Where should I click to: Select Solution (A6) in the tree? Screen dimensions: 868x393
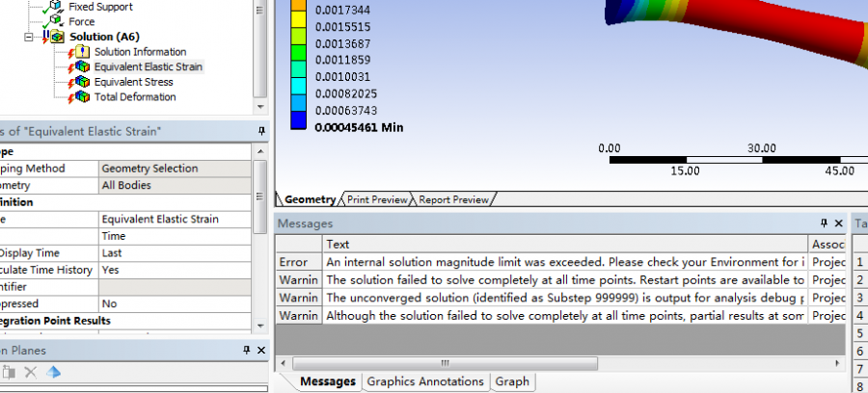pos(104,37)
